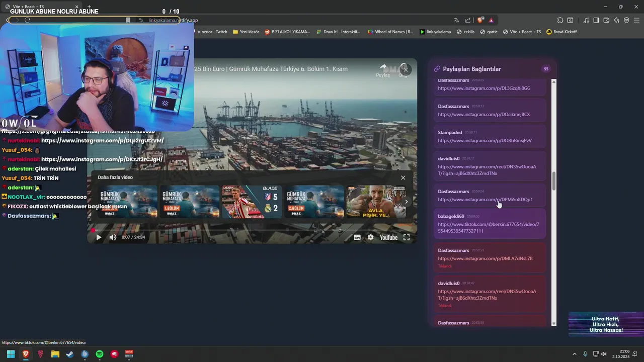The width and height of the screenshot is (644, 362).
Task: Open 'gartic' bookmark
Action: point(489,32)
